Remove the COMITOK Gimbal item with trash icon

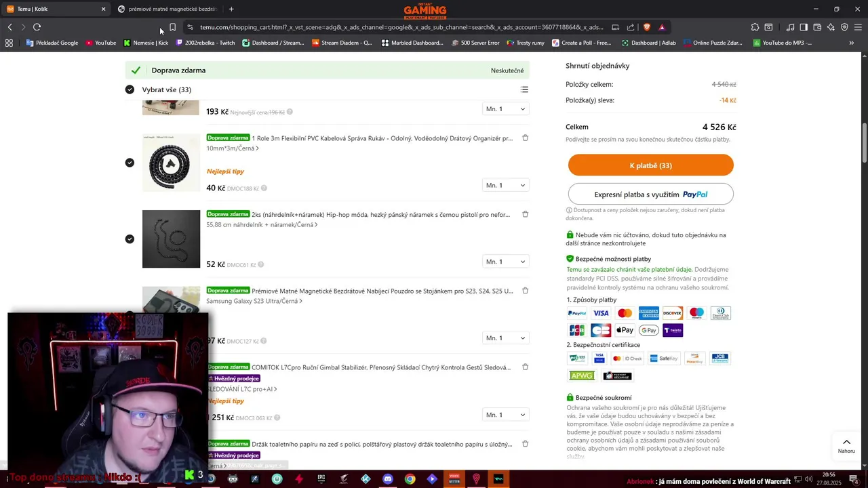click(525, 367)
